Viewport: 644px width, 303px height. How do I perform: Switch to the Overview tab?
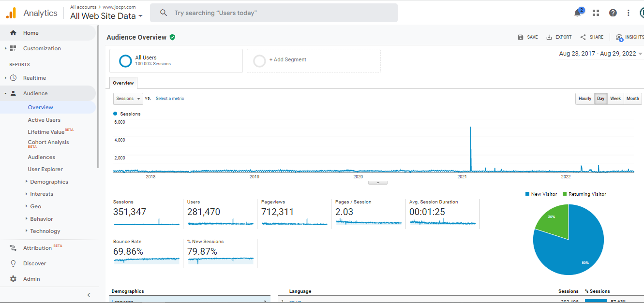tap(123, 83)
